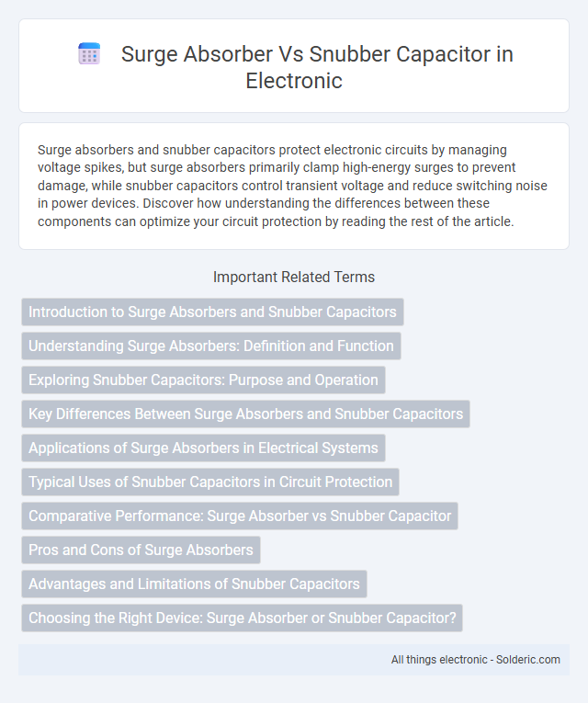Click the calendar icon beside the title
The image size is (588, 703).
tap(89, 54)
